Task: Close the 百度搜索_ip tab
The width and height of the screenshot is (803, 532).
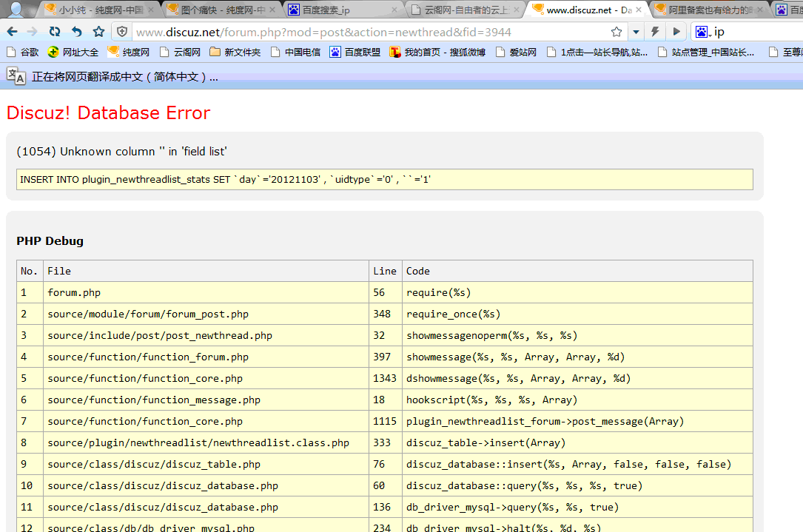Action: [394, 10]
